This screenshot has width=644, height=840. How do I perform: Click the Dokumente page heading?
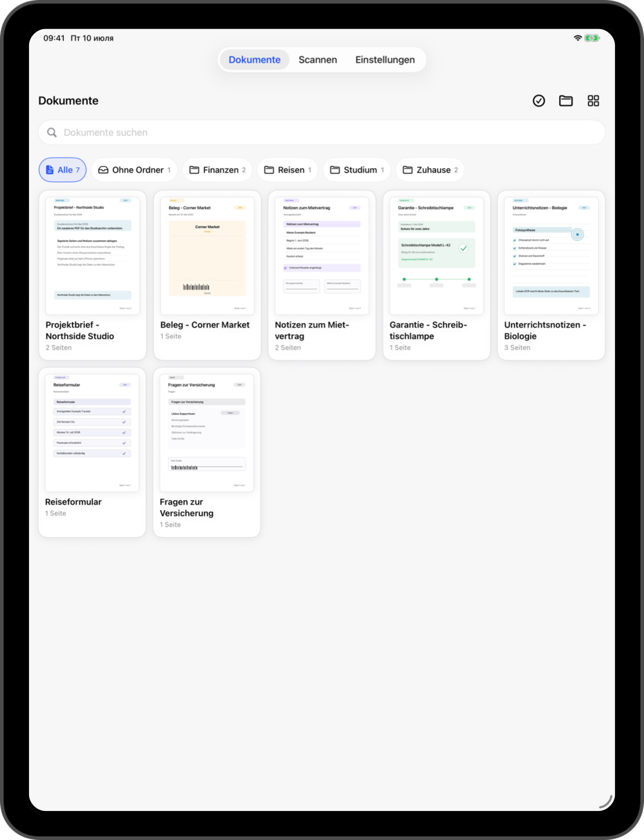pos(69,101)
